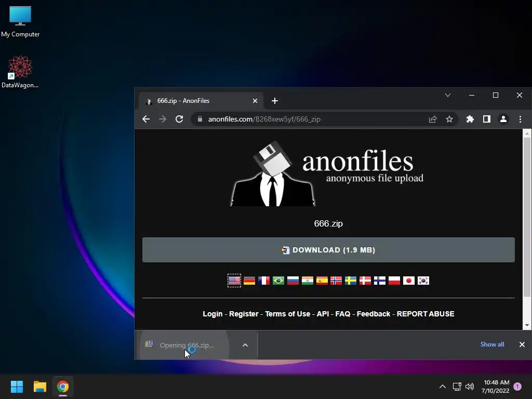The image size is (532, 399).
Task: Select the Swedish flag language
Action: click(351, 281)
